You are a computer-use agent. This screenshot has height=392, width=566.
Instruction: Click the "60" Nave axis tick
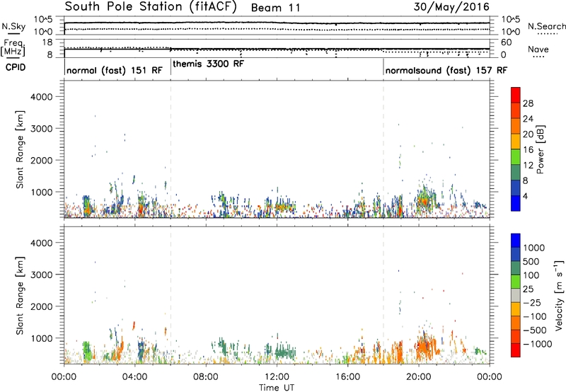(x=506, y=42)
